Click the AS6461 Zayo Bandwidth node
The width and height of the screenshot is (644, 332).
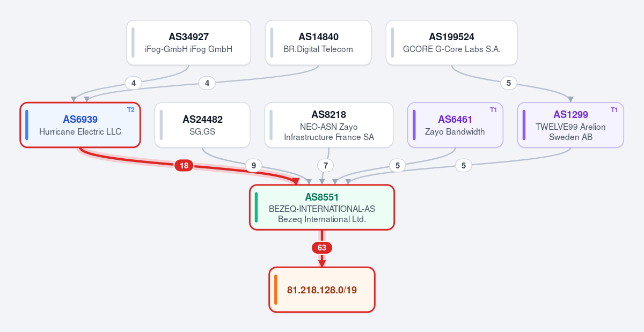(x=455, y=124)
